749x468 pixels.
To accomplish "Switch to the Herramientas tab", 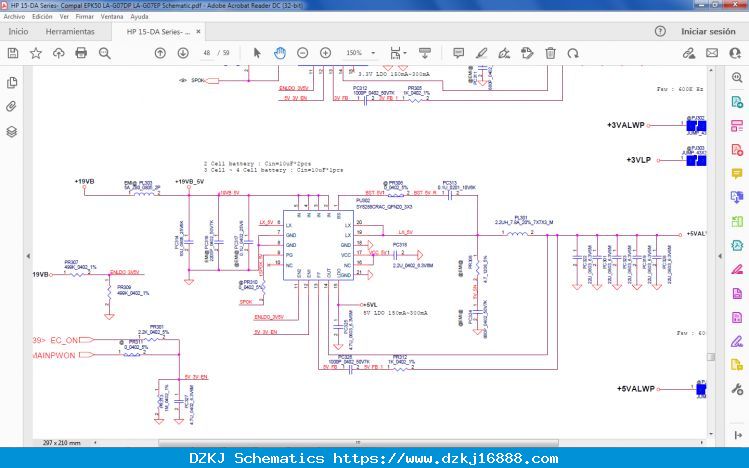I will [70, 32].
